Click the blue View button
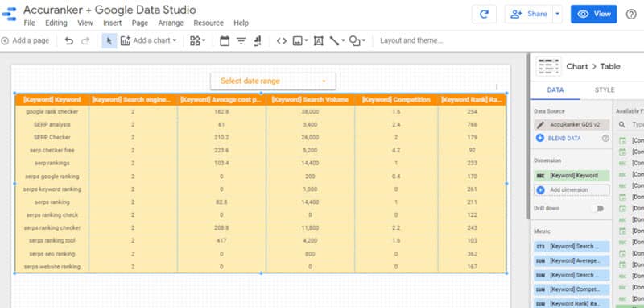This screenshot has width=644, height=308. [x=593, y=14]
